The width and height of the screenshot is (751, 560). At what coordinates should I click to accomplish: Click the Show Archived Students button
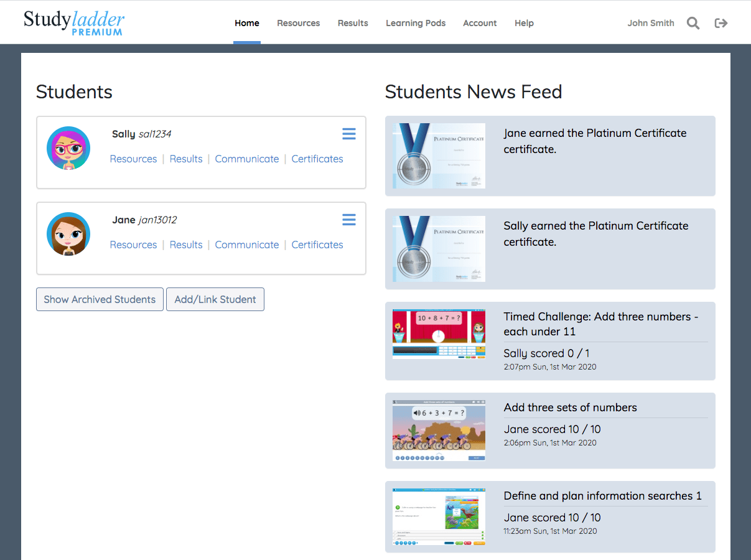click(100, 299)
